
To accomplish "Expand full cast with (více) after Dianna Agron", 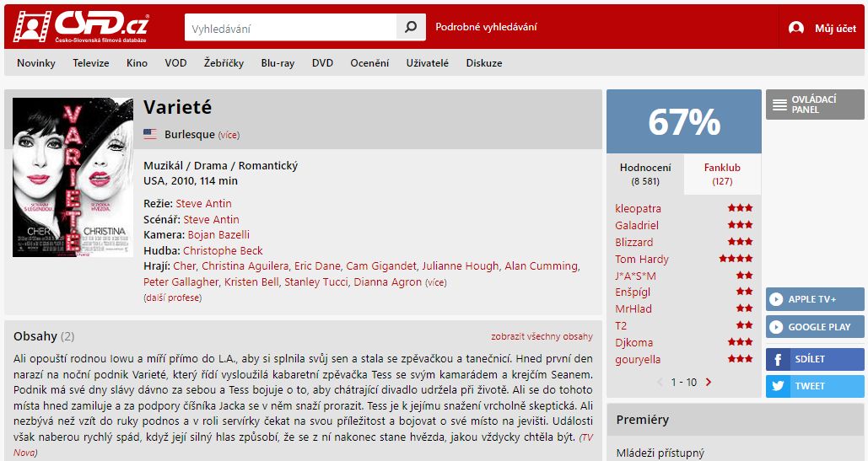I will 435,282.
